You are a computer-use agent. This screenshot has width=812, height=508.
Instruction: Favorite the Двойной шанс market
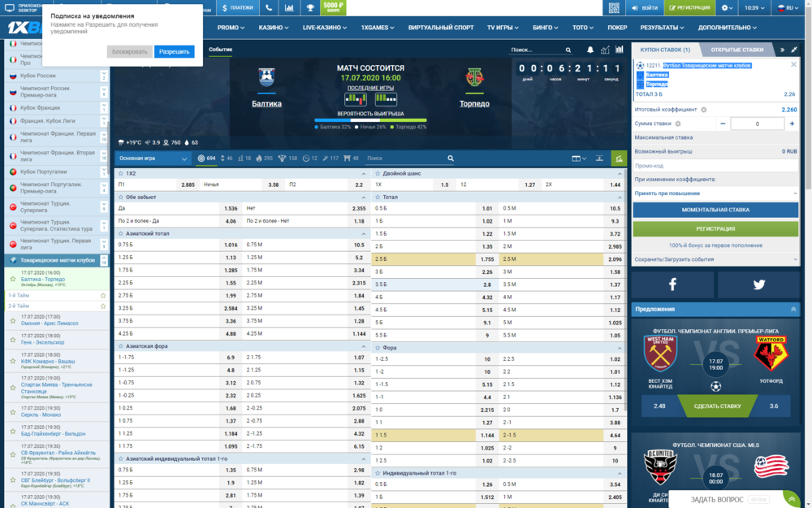(378, 174)
